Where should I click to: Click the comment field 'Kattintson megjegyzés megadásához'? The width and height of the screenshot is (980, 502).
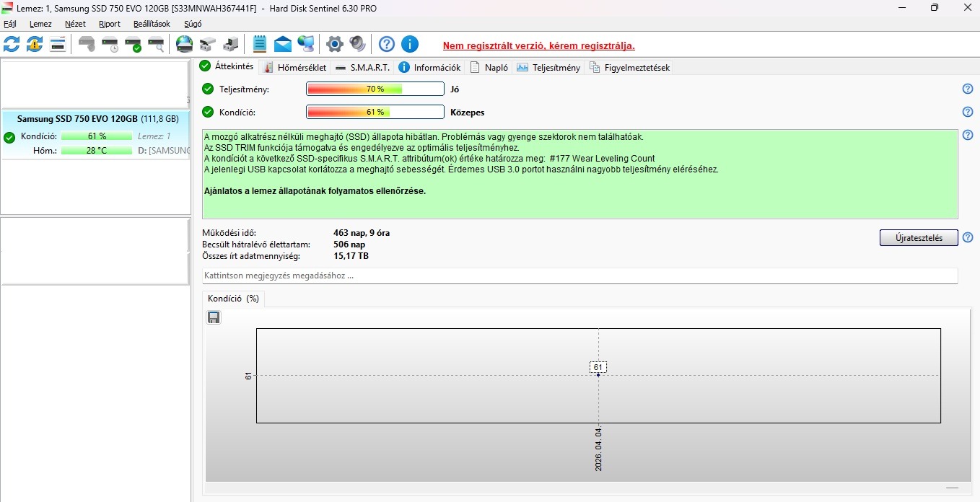(x=580, y=276)
